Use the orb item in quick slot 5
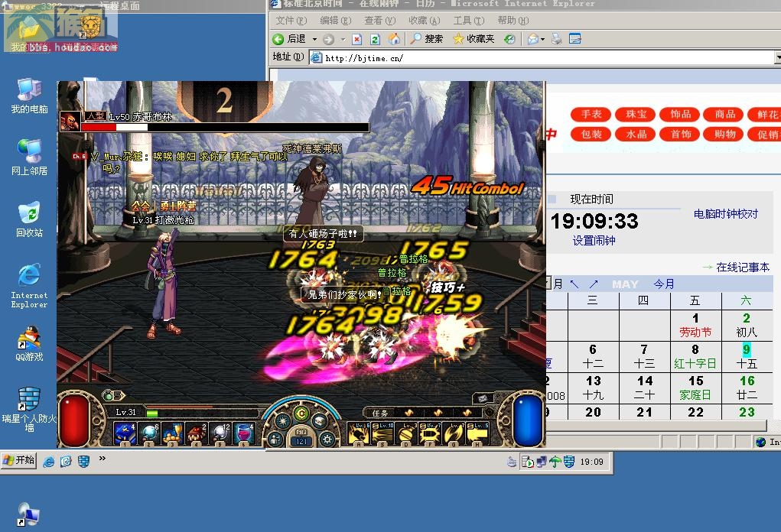The image size is (781, 532). 220,433
